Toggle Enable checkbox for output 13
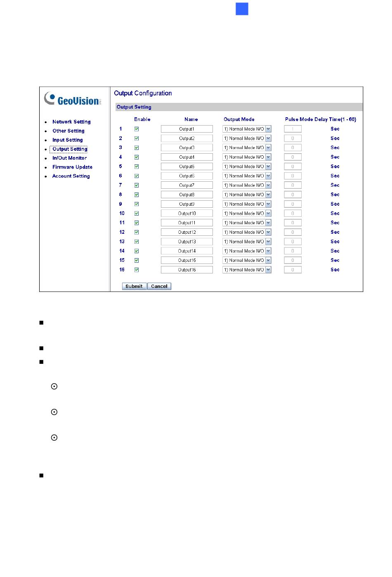392x577 pixels. (137, 242)
